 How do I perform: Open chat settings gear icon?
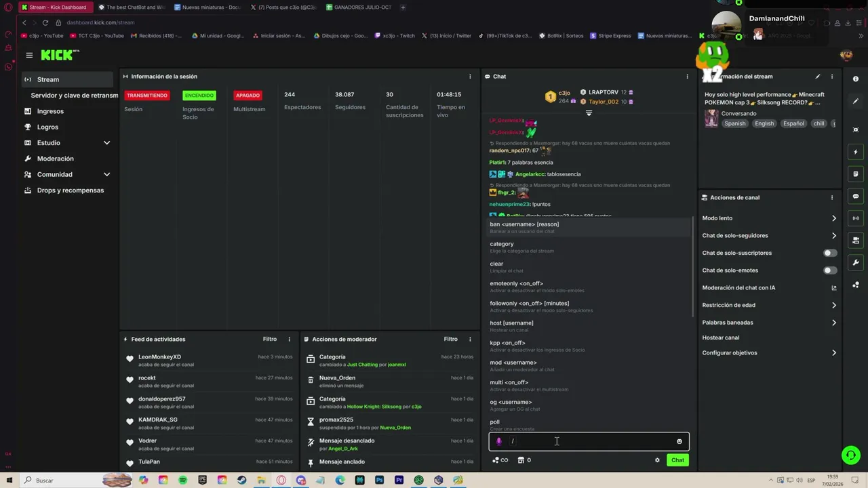pos(657,460)
